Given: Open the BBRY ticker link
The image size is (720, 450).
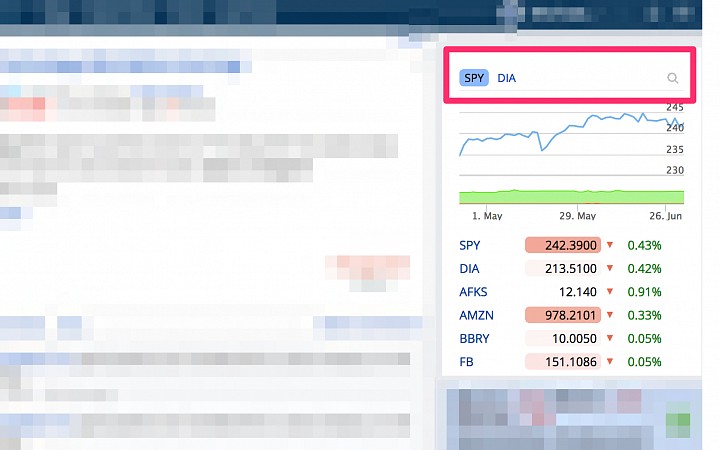Looking at the screenshot, I should tap(474, 339).
